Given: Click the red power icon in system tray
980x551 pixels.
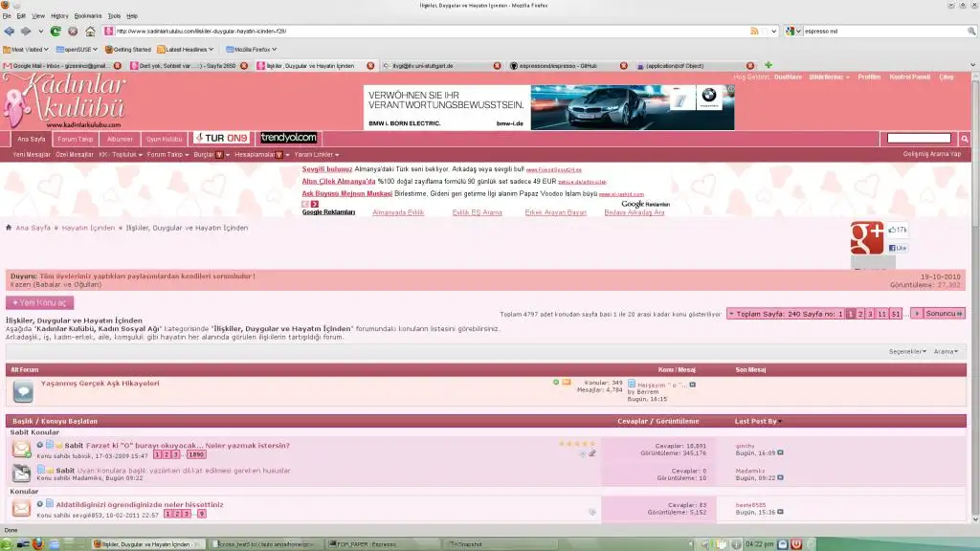Looking at the screenshot, I should pyautogui.click(x=796, y=544).
